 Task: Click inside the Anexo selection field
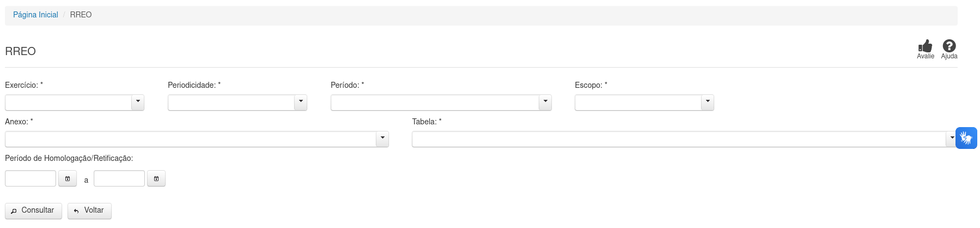(191, 139)
